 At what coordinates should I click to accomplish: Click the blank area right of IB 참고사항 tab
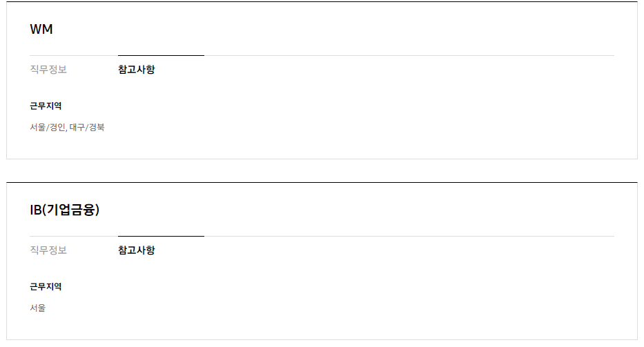click(380, 250)
